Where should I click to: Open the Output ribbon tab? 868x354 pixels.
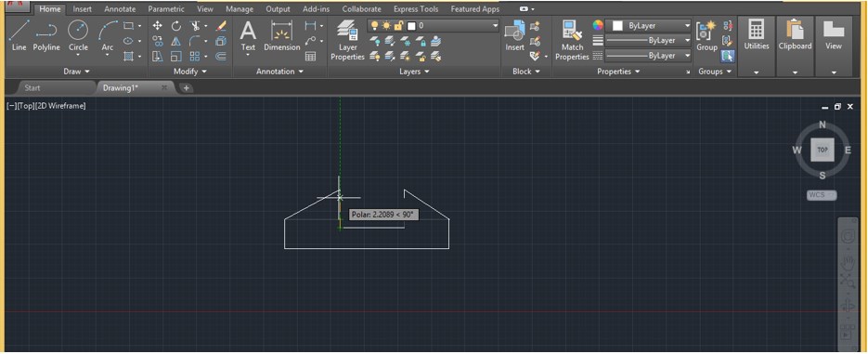tap(278, 9)
